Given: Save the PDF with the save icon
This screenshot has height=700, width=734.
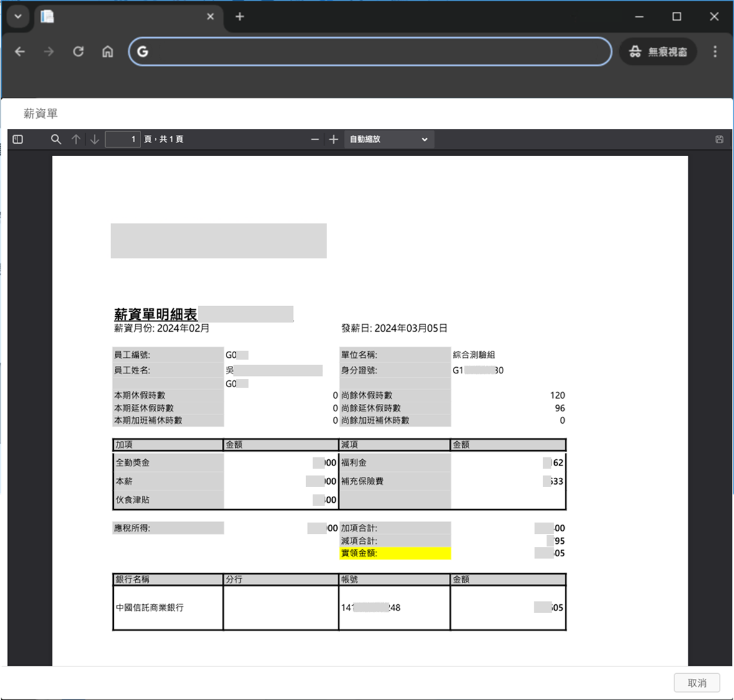Looking at the screenshot, I should pos(719,139).
